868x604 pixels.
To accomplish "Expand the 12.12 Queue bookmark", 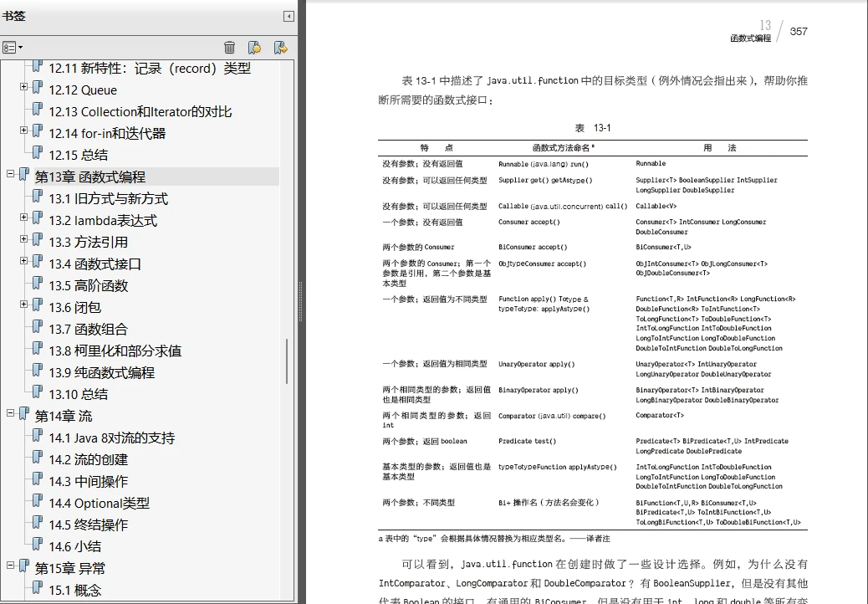I will [23, 86].
